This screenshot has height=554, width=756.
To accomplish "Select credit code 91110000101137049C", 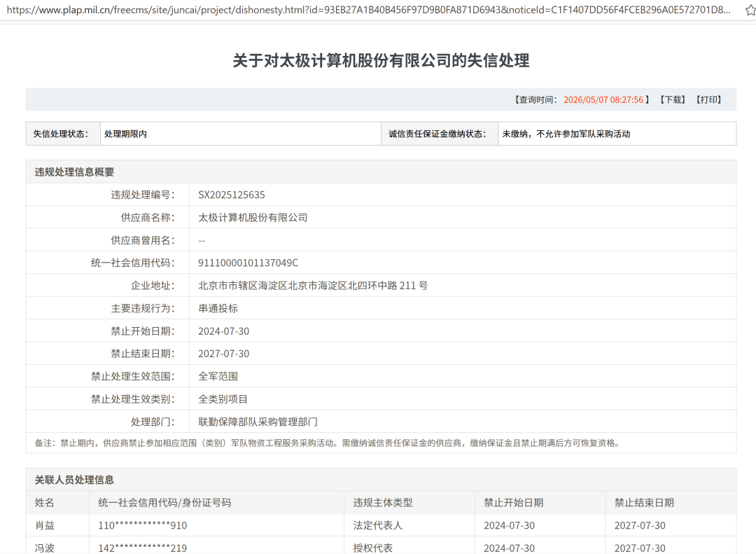I will (x=248, y=263).
